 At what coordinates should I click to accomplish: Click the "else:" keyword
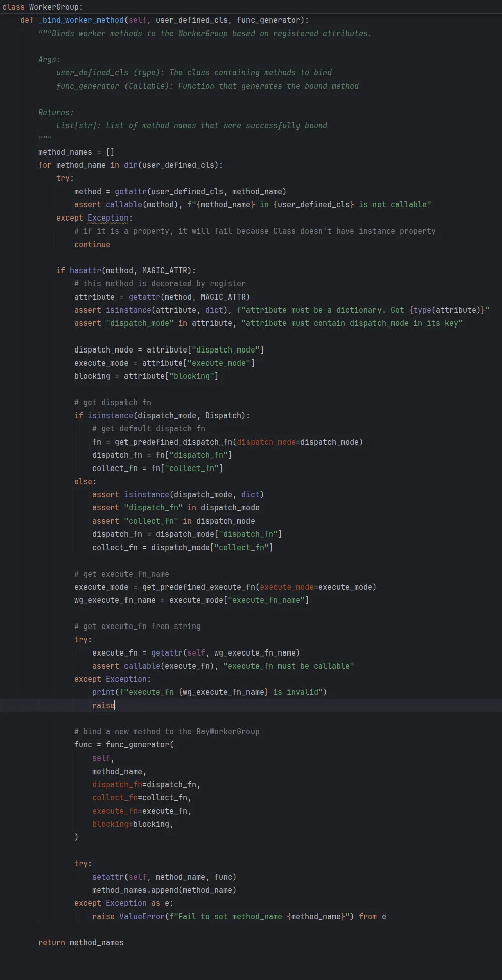85,481
